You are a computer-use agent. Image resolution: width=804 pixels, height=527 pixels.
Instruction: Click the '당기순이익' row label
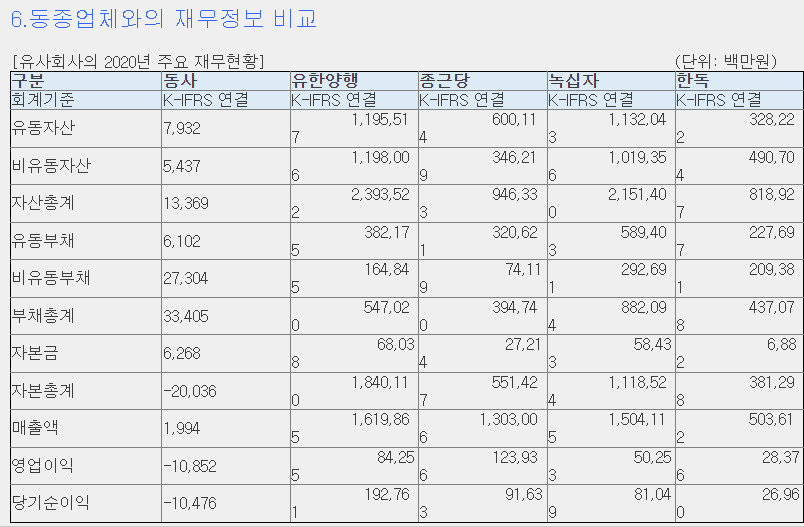[51, 503]
